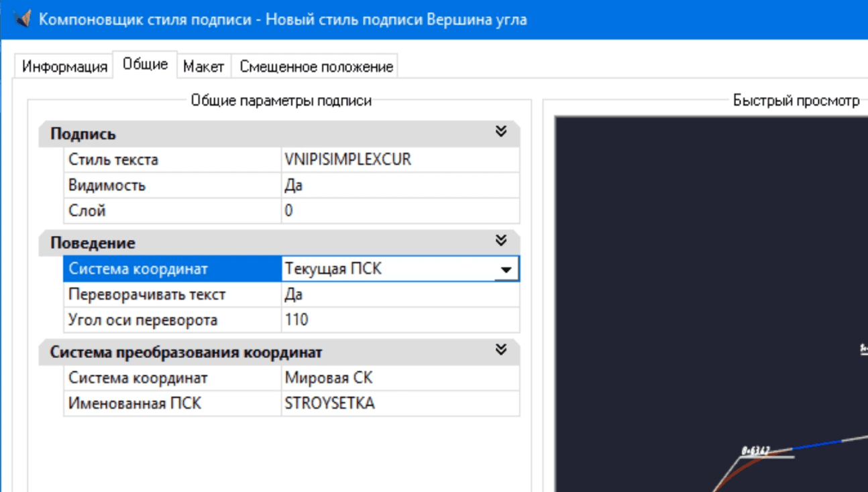This screenshot has height=492, width=868.
Task: Toggle the Видимость value off
Action: tap(335, 185)
